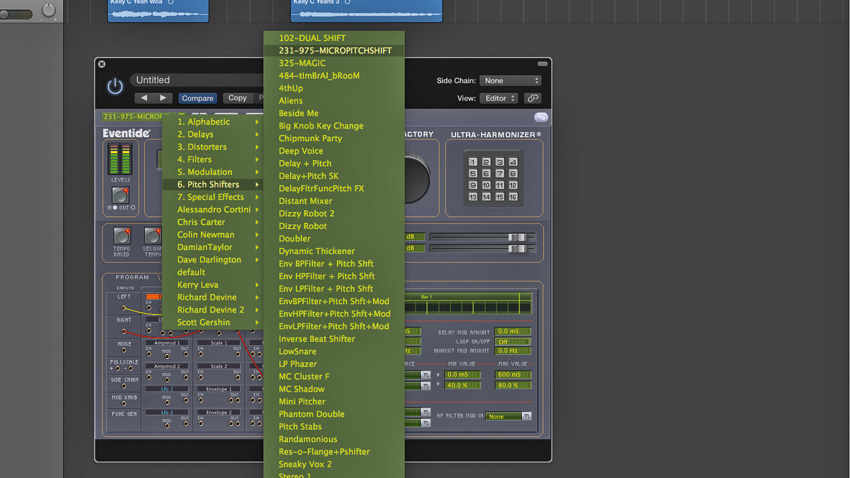Toggle the plug-in power bypass icon

[114, 86]
